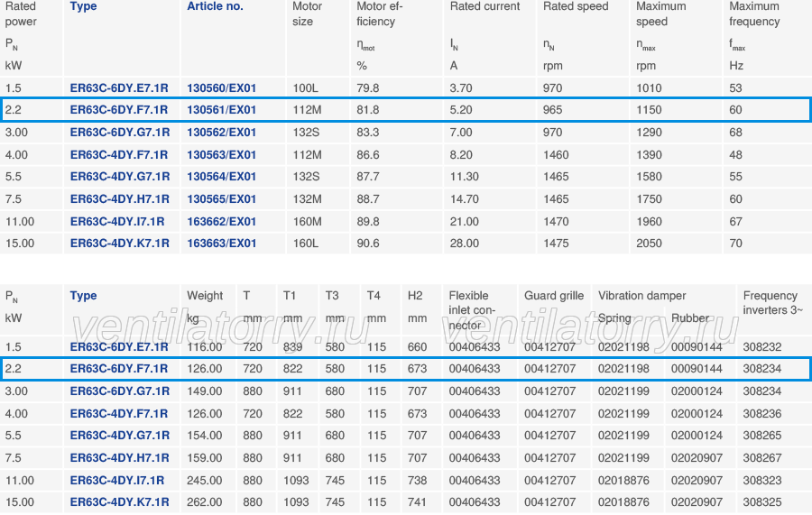The height and width of the screenshot is (515, 812).
Task: Select maximum speed value 1010
Action: point(649,88)
